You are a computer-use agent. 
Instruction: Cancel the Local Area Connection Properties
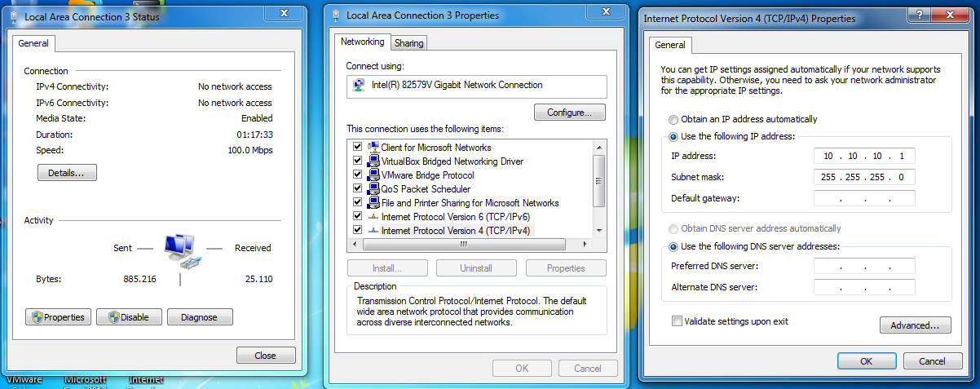[588, 368]
